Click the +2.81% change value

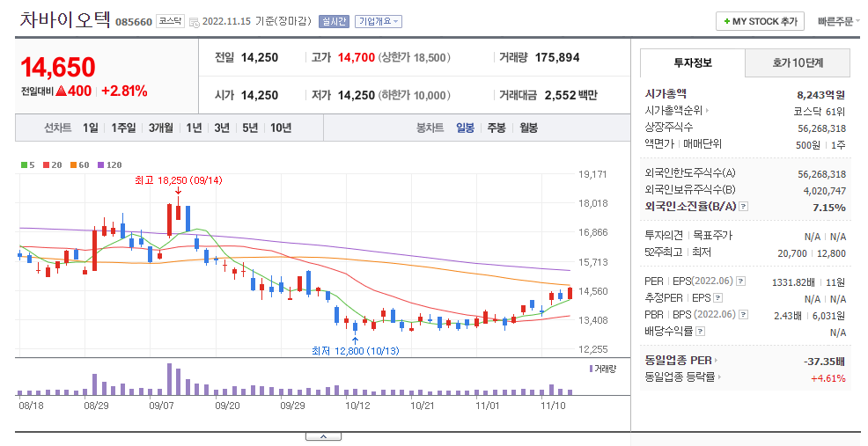point(124,91)
